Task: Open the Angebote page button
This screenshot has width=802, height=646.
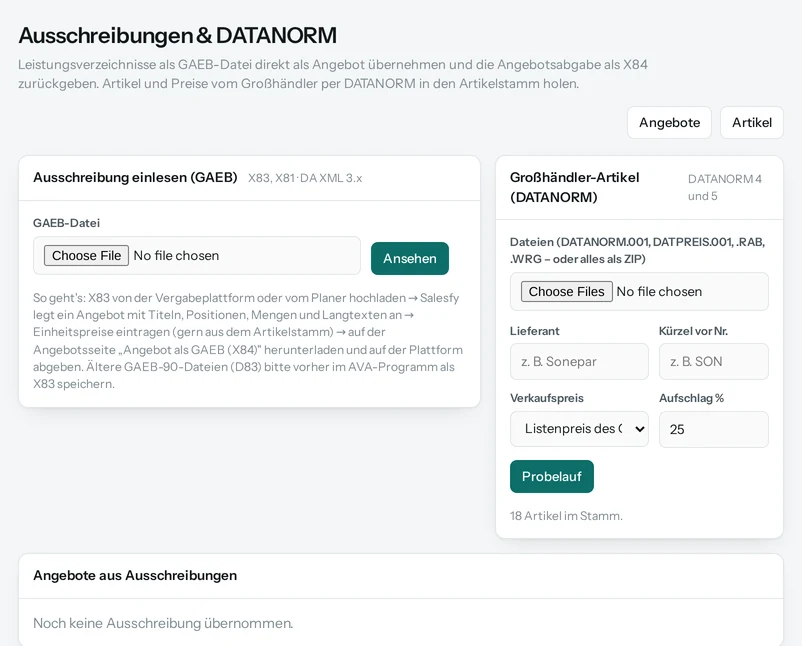Action: pyautogui.click(x=669, y=123)
